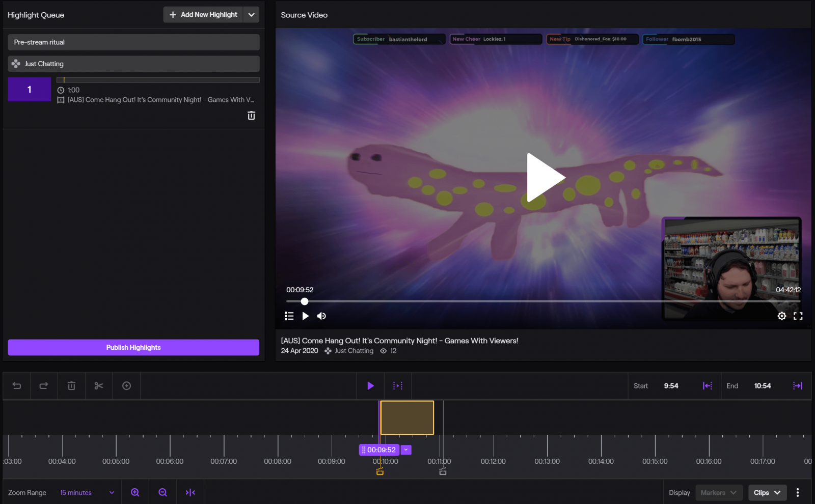The height and width of the screenshot is (504, 815).
Task: Play the timeline with the purple play icon
Action: point(370,386)
